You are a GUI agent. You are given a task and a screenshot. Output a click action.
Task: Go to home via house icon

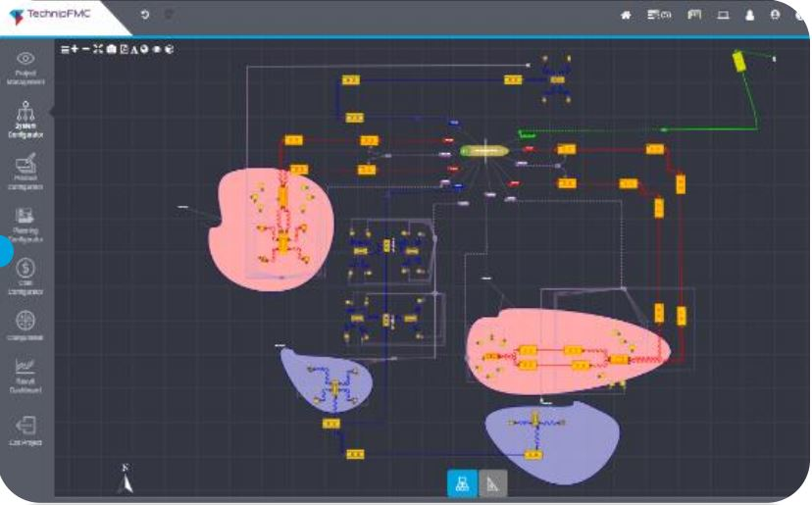[x=626, y=16]
